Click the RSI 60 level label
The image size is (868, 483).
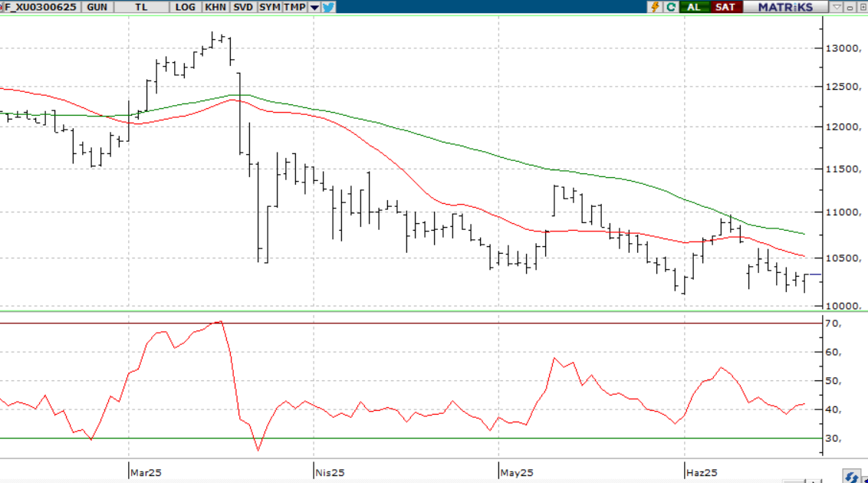point(833,352)
